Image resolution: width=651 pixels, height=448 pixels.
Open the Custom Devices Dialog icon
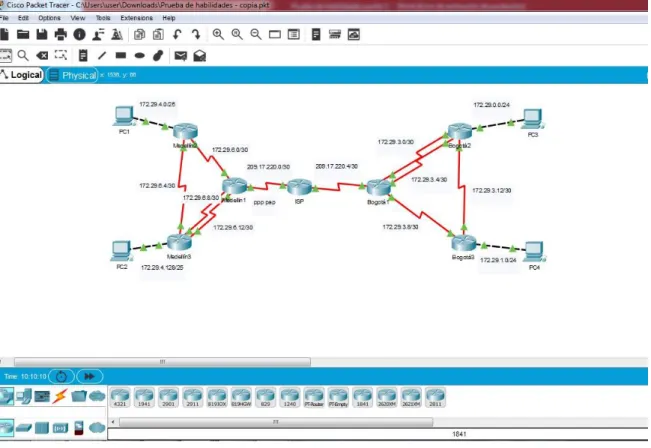coord(294,34)
